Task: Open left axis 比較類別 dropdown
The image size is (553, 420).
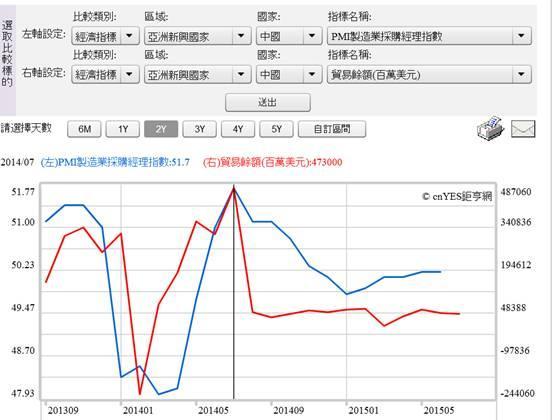Action: 105,36
